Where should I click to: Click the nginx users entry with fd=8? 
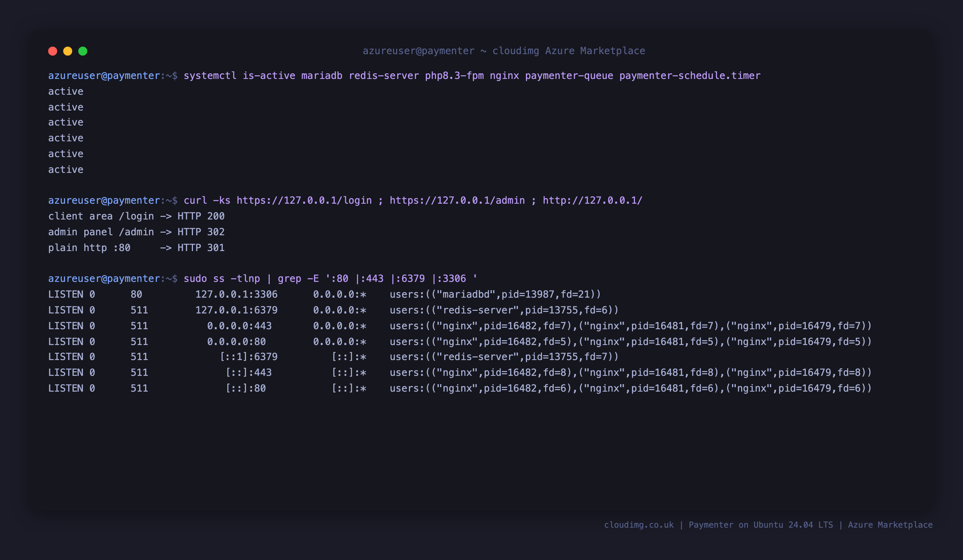pyautogui.click(x=630, y=372)
